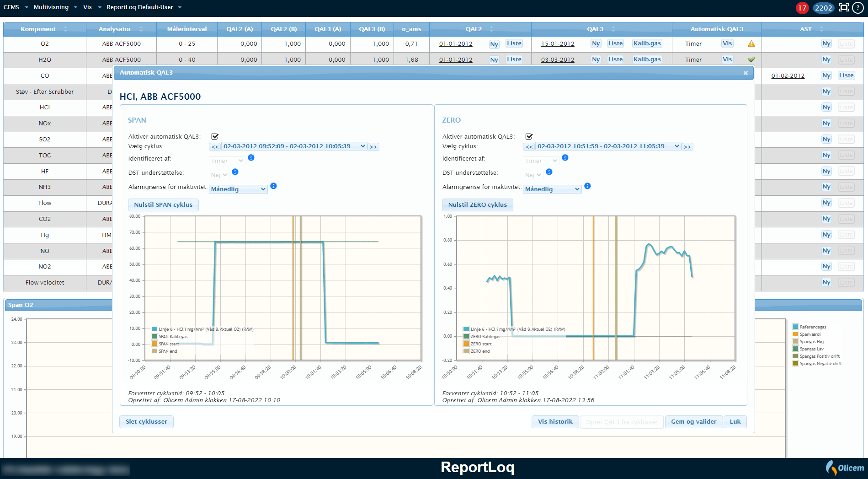Open the CEMS menu
Image resolution: width=868 pixels, height=479 pixels.
point(16,7)
